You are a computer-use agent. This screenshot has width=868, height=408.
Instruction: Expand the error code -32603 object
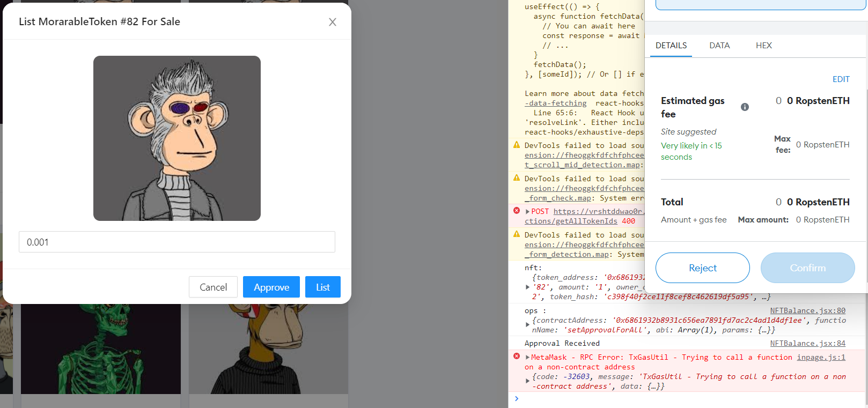(x=527, y=381)
